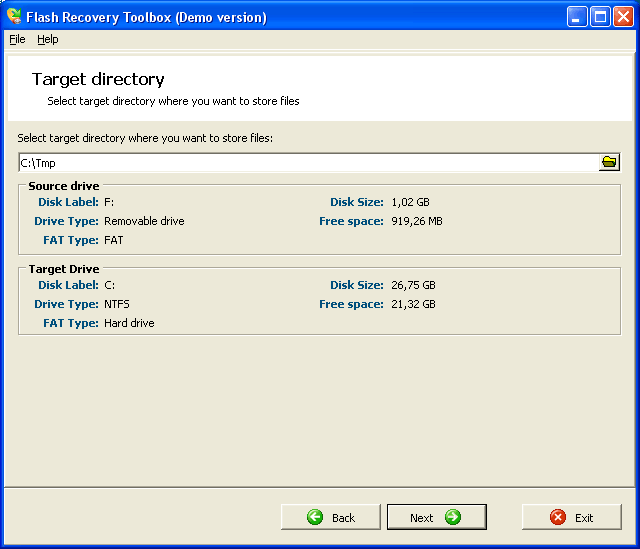This screenshot has width=640, height=549.
Task: Open the Help menu
Action: (48, 39)
